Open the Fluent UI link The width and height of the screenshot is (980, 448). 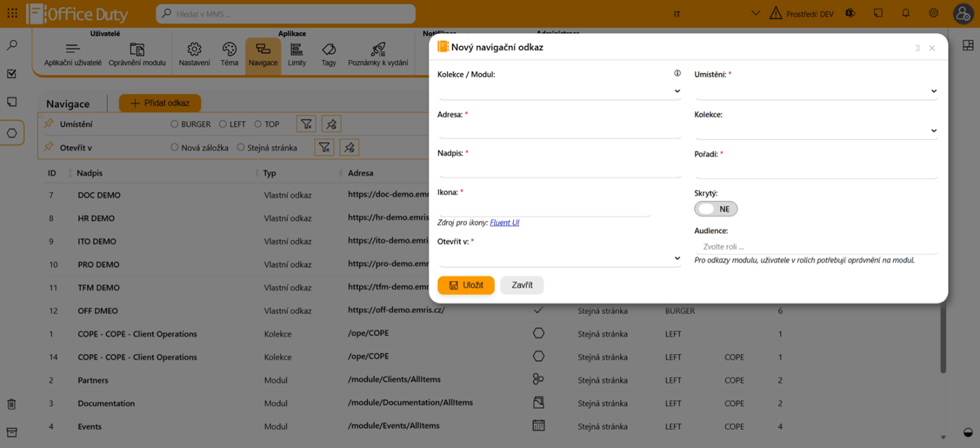(x=505, y=223)
